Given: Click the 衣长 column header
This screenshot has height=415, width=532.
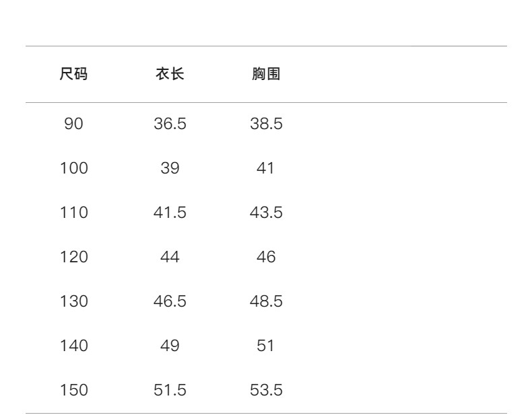Looking at the screenshot, I should click(170, 75).
